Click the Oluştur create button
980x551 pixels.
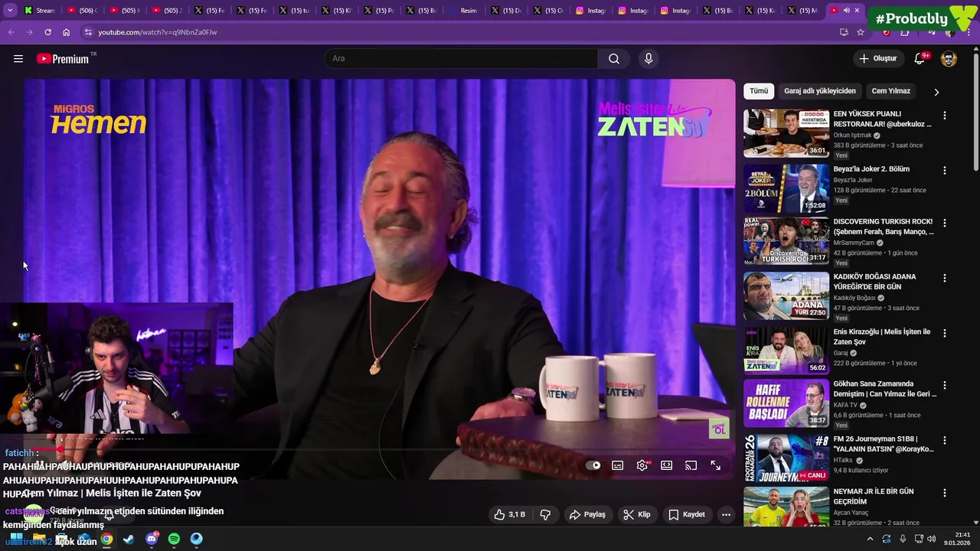(878, 59)
